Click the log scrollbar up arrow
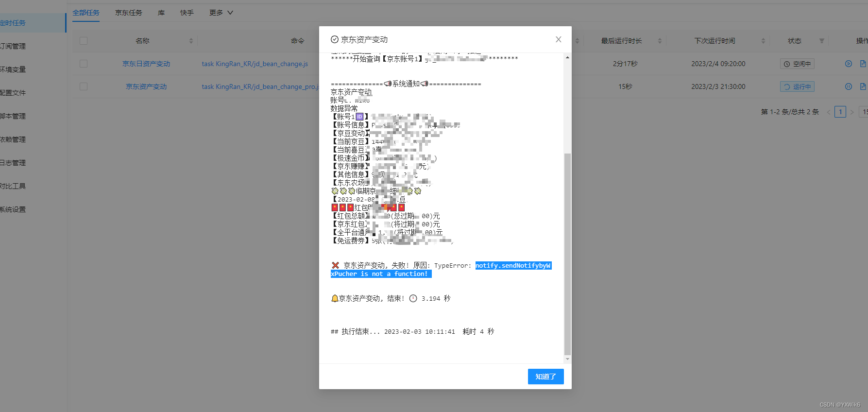868x412 pixels. tap(567, 57)
